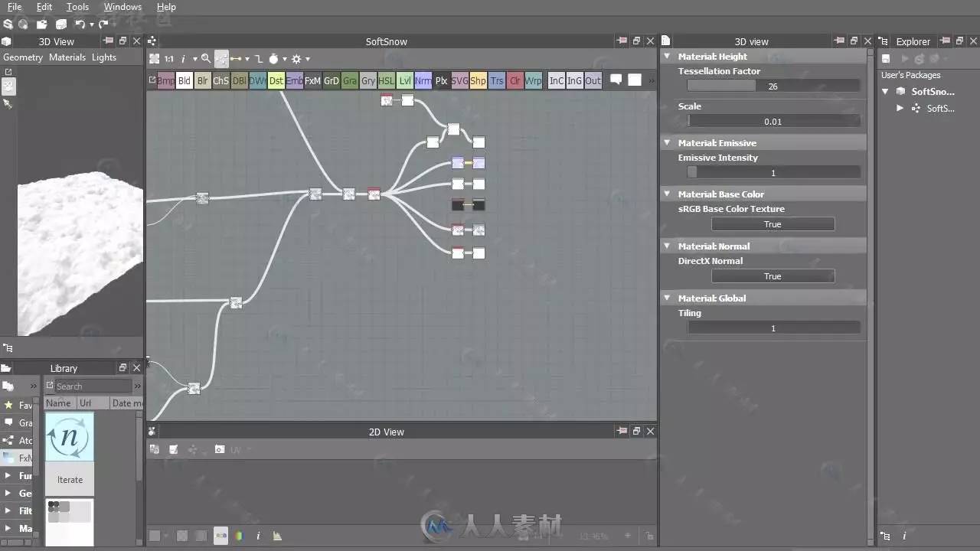980x551 pixels.
Task: Expand the SoftS... graph item in Explorer
Action: point(900,108)
